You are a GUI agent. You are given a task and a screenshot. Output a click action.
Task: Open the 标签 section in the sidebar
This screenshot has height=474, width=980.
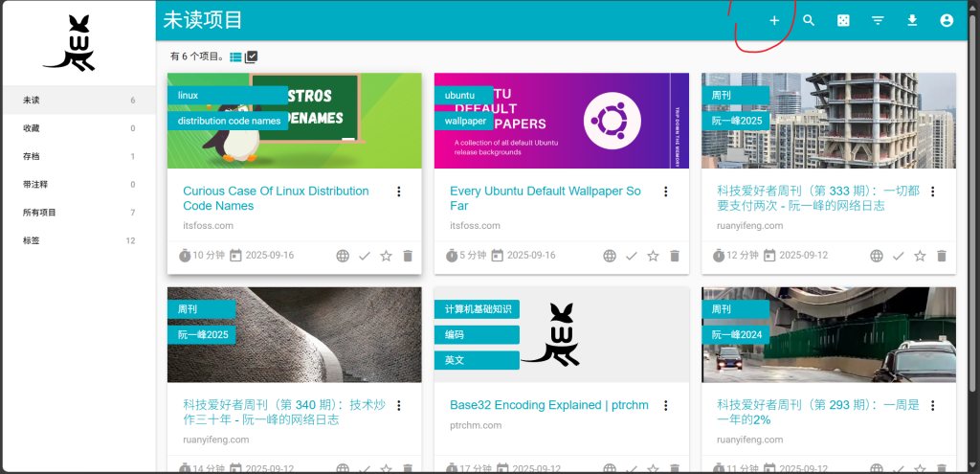(x=32, y=240)
